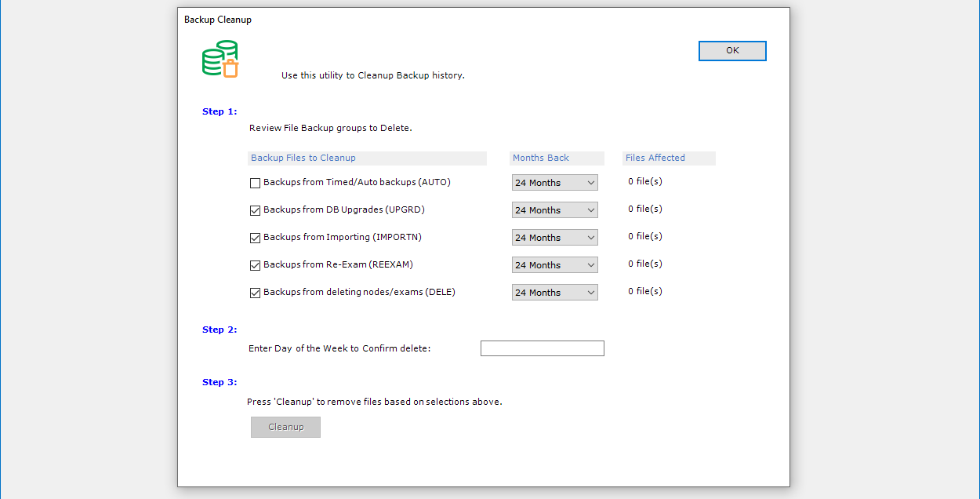Click the Backup Cleanup window title

coord(218,20)
